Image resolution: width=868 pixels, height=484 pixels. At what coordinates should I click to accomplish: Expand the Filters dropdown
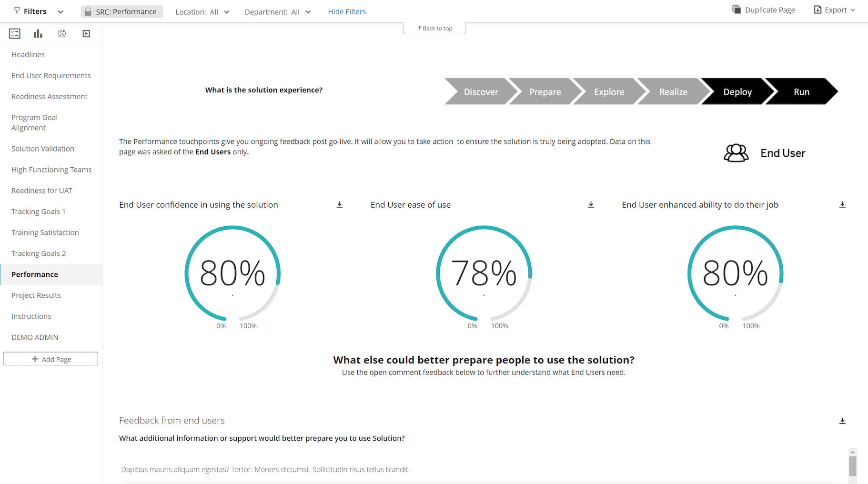click(39, 11)
